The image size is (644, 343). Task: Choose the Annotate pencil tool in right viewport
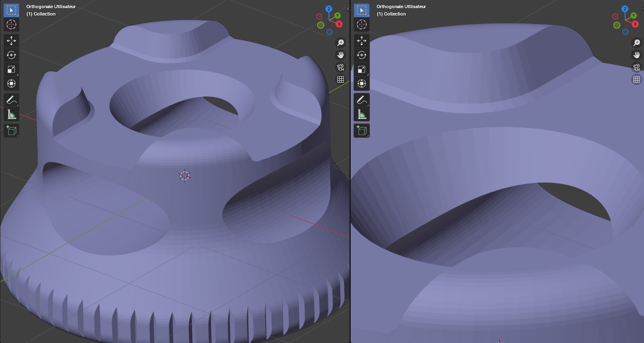(x=362, y=100)
